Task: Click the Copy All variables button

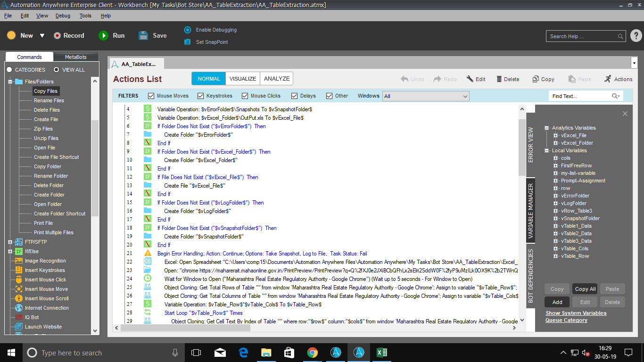Action: click(585, 289)
